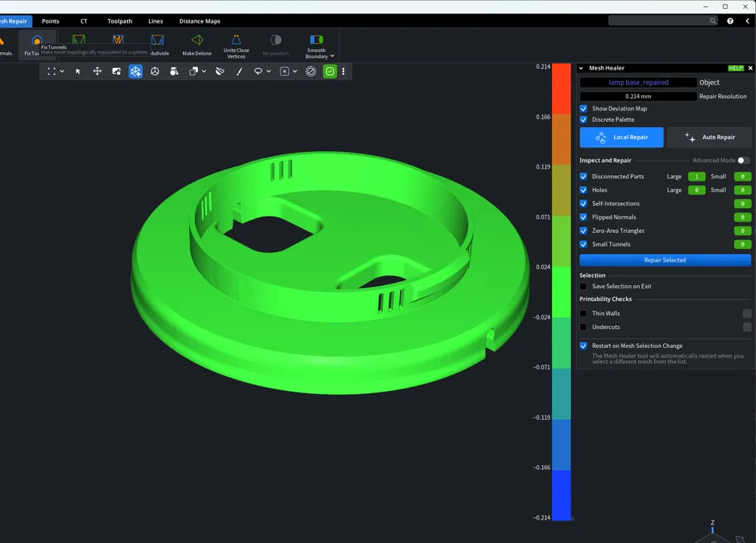Image resolution: width=756 pixels, height=543 pixels.
Task: Open the lasso selection dropdown arrow
Action: click(x=268, y=71)
